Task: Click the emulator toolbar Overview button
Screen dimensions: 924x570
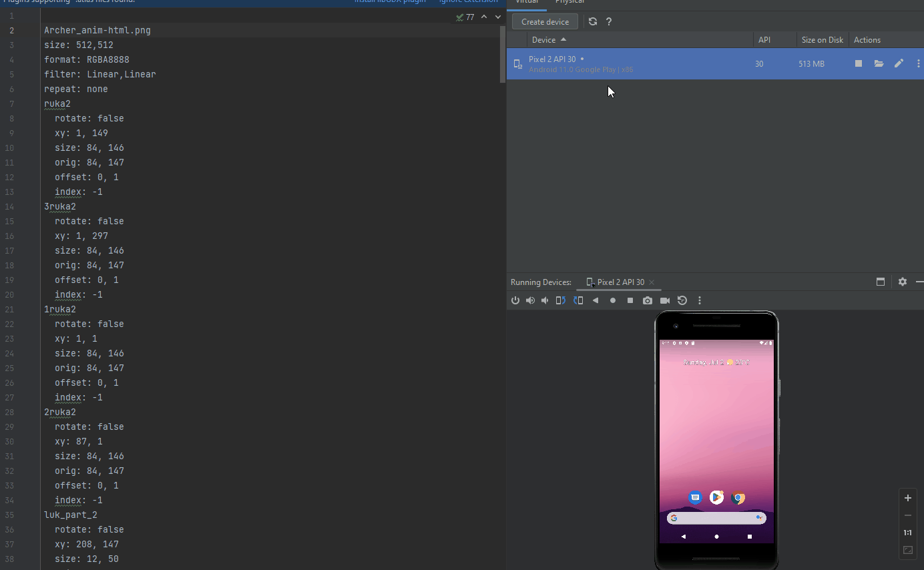Action: pyautogui.click(x=630, y=300)
